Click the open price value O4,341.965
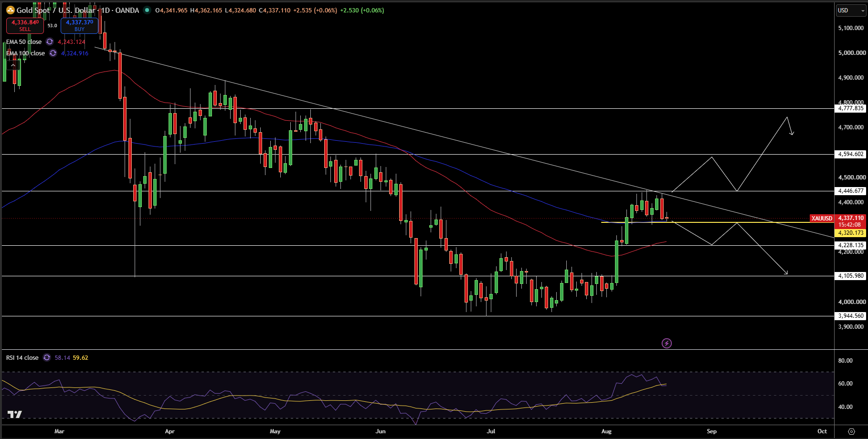Screen dimensions: 868x439 click(x=171, y=10)
